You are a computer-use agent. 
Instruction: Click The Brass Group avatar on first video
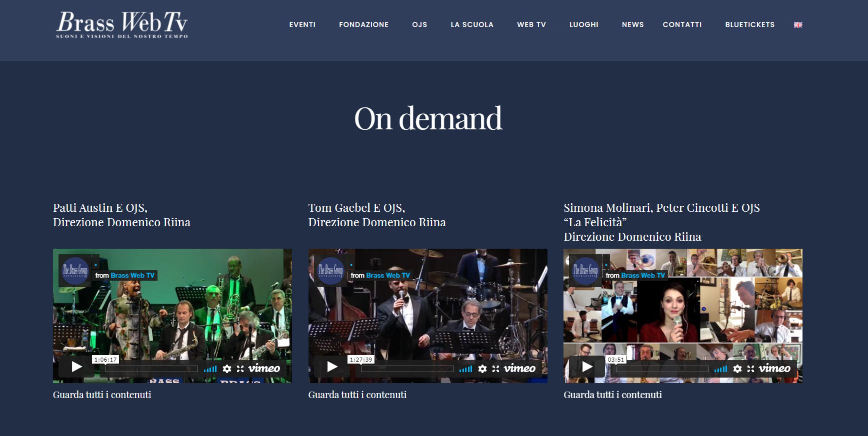coord(75,271)
